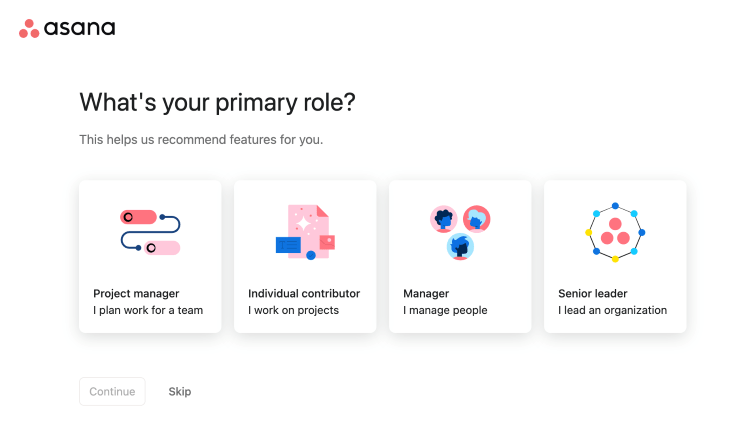Click the 'I work on projects' description
730x435 pixels.
tap(293, 310)
